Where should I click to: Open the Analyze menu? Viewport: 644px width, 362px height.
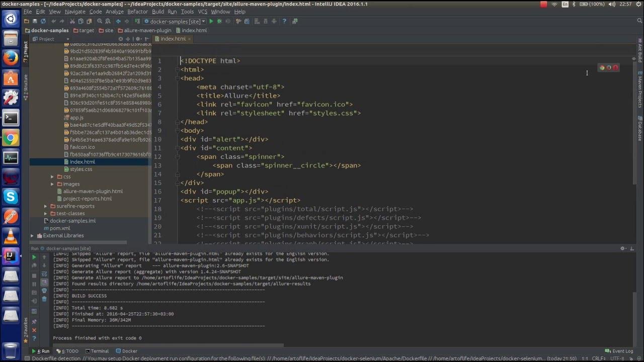tap(115, 12)
